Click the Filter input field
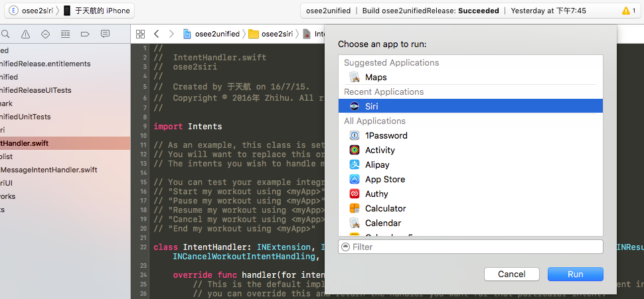This screenshot has height=299, width=644. (x=471, y=247)
